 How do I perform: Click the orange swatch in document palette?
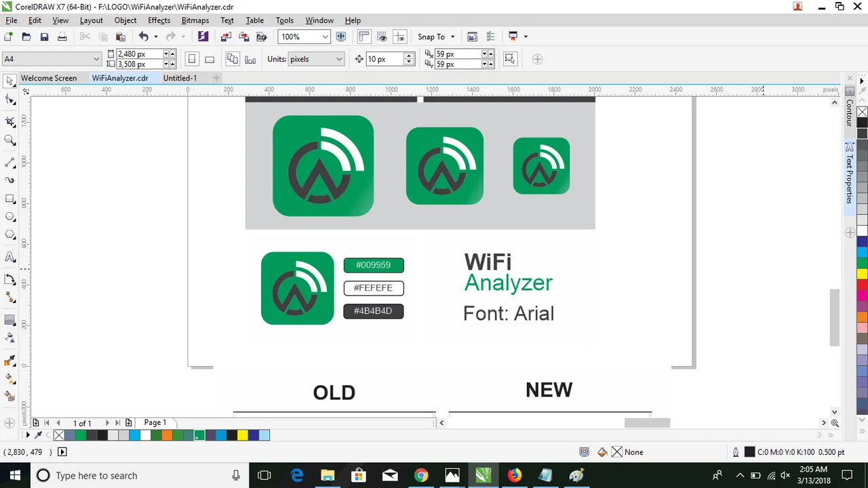[x=167, y=435]
